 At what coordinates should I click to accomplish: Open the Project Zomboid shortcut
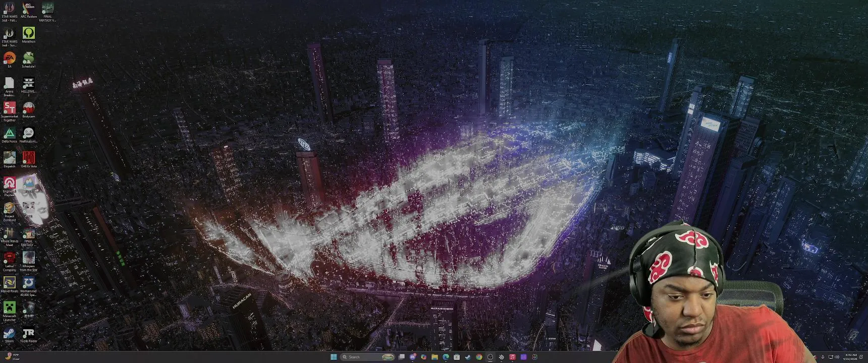tap(9, 212)
